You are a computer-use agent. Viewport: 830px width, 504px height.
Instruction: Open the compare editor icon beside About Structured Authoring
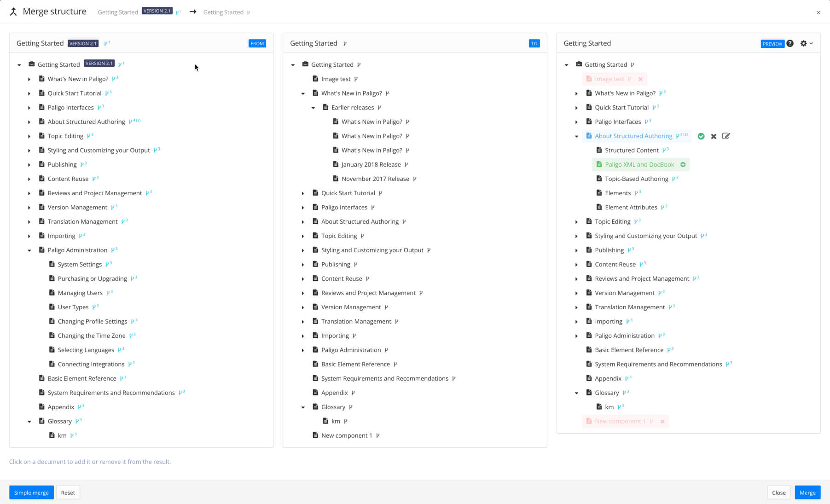click(x=726, y=136)
